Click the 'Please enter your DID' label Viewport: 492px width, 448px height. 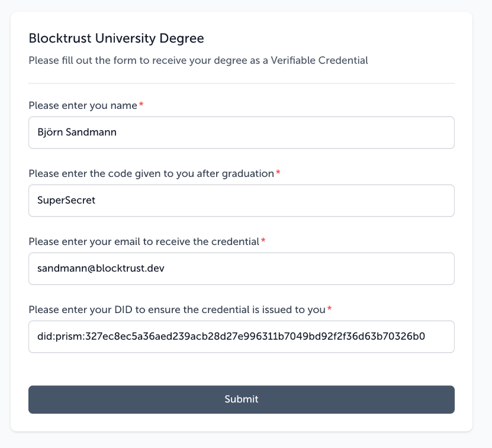(177, 310)
